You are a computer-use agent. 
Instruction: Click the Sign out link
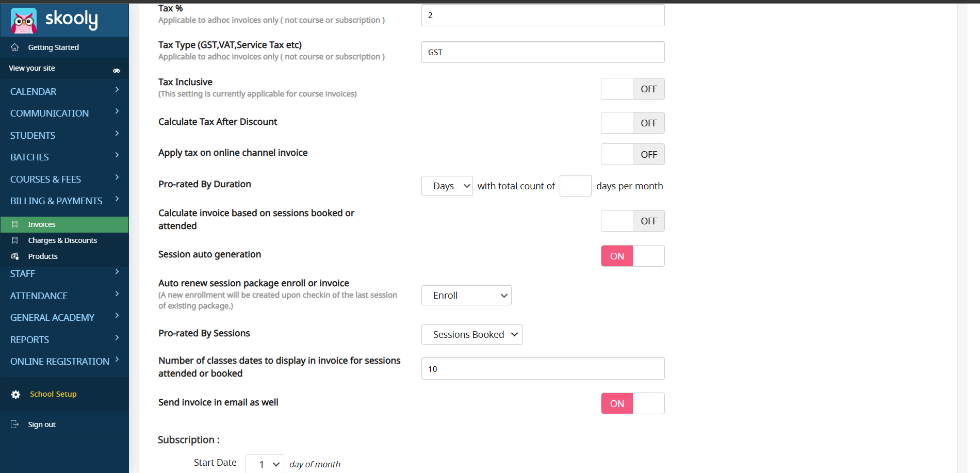point(42,425)
